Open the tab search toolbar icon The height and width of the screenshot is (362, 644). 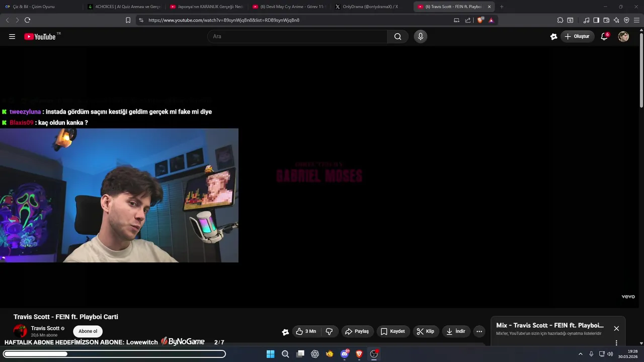point(570,20)
